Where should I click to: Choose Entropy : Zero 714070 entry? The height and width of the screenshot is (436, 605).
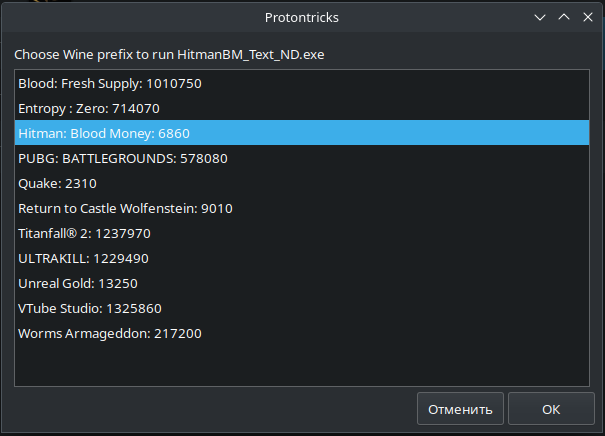tap(89, 108)
